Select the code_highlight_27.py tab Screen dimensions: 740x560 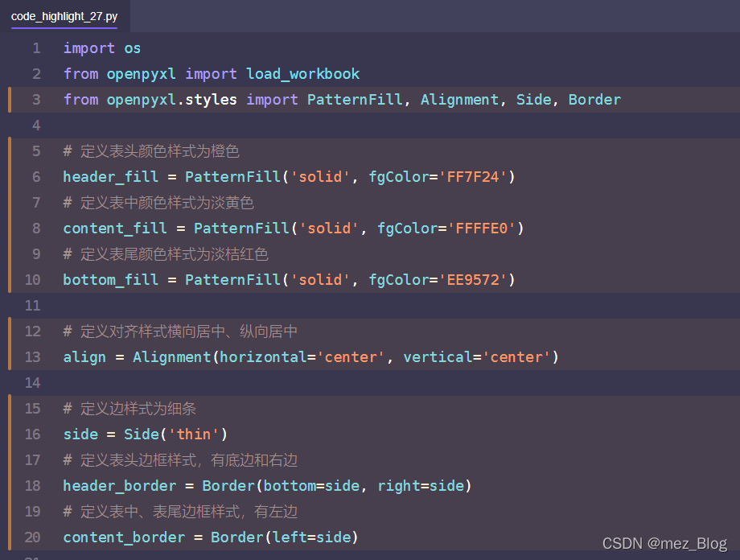pos(64,16)
